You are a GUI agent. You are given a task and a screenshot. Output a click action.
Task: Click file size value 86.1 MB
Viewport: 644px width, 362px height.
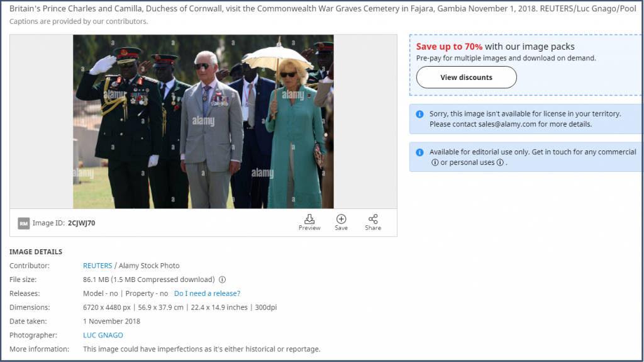click(x=148, y=280)
